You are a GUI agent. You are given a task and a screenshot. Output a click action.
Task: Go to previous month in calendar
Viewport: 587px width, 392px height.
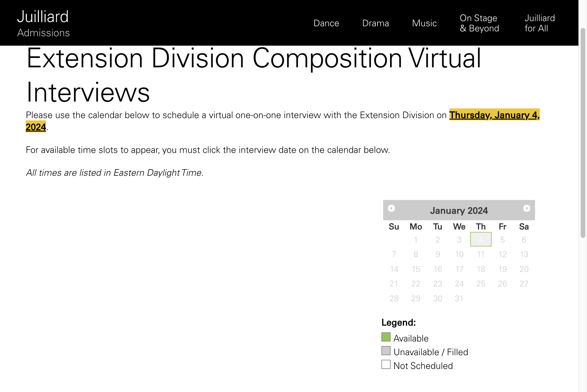[391, 208]
